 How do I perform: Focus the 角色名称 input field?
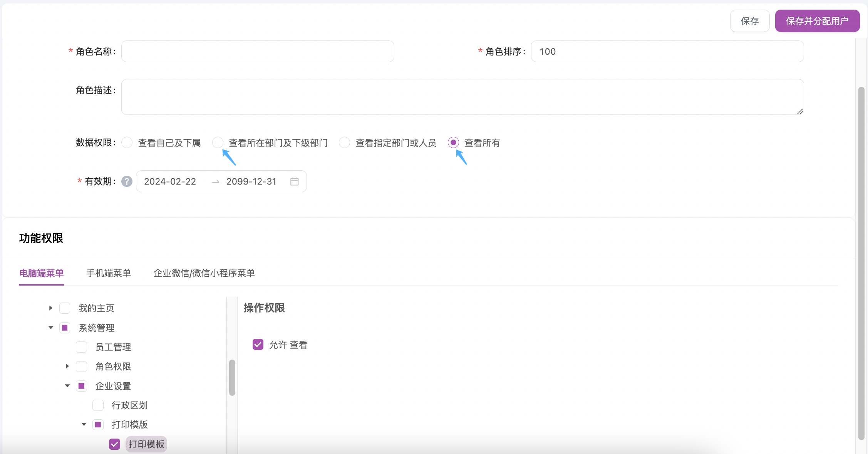(258, 51)
